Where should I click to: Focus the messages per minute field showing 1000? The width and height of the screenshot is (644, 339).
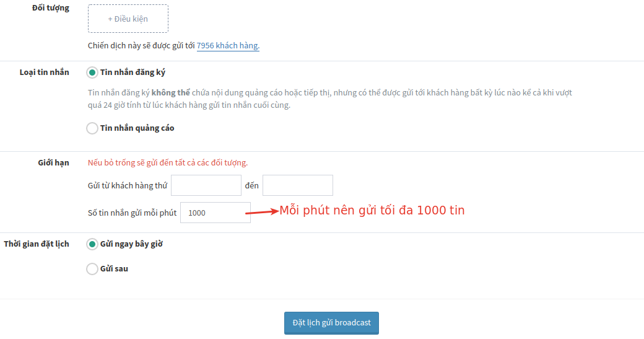(215, 213)
